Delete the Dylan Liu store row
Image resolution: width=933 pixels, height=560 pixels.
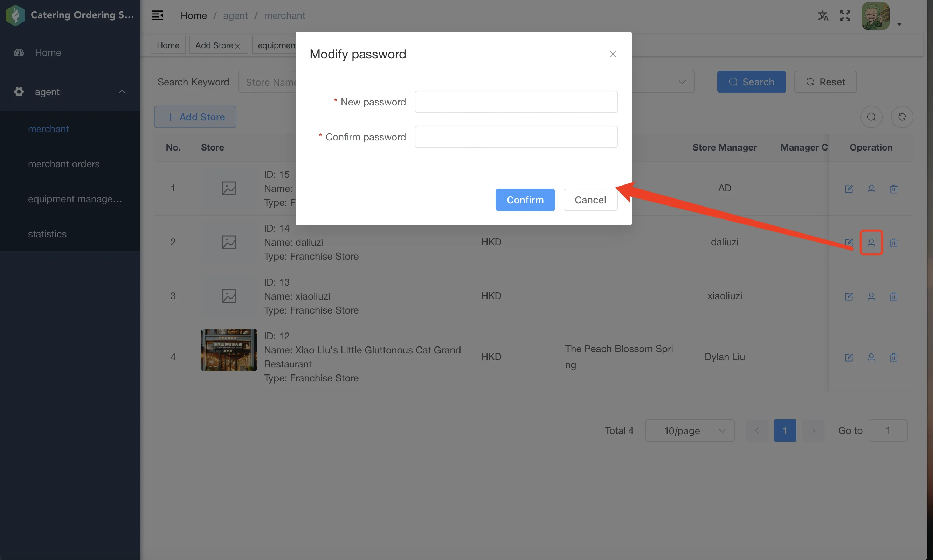point(893,357)
